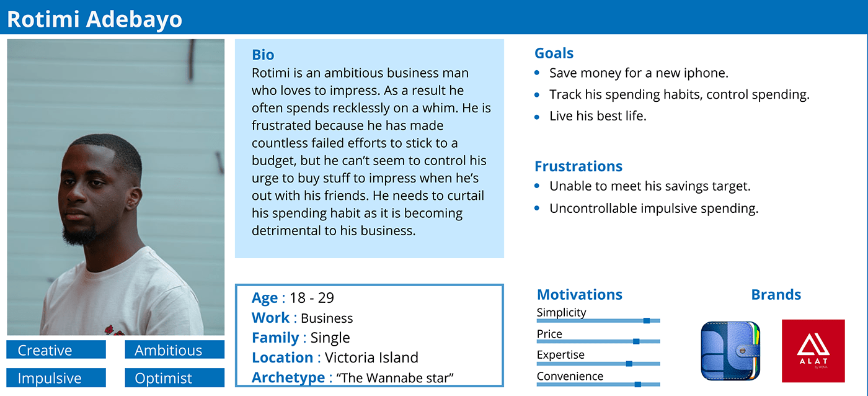Click the Expertise slider handle
This screenshot has width=868, height=396.
coord(629,364)
